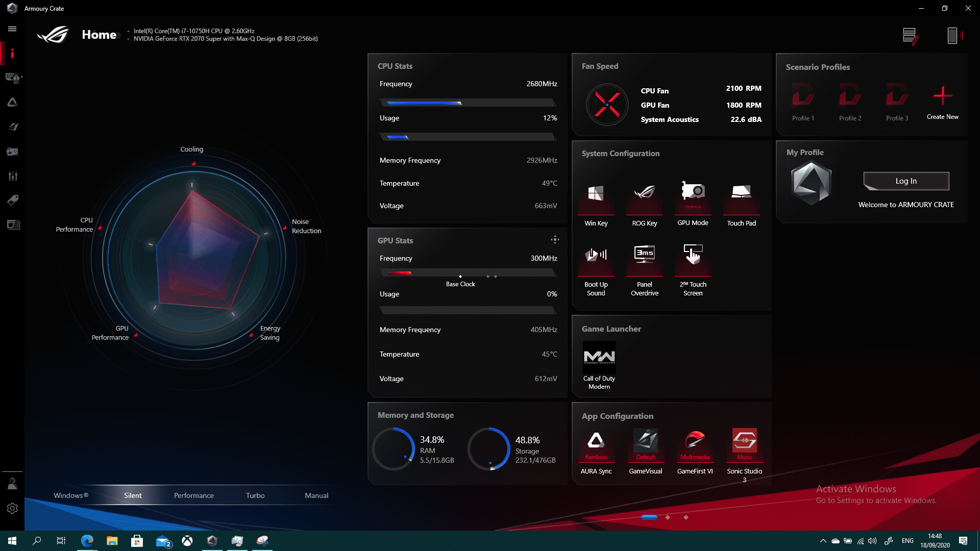This screenshot has width=980, height=551.
Task: Select the Performance operating mode
Action: pyautogui.click(x=194, y=495)
